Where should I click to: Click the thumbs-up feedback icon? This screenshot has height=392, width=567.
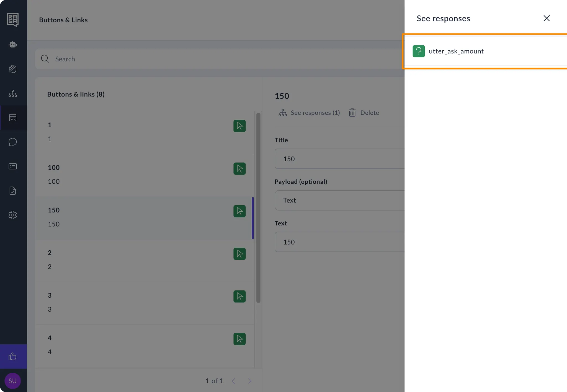pyautogui.click(x=13, y=356)
